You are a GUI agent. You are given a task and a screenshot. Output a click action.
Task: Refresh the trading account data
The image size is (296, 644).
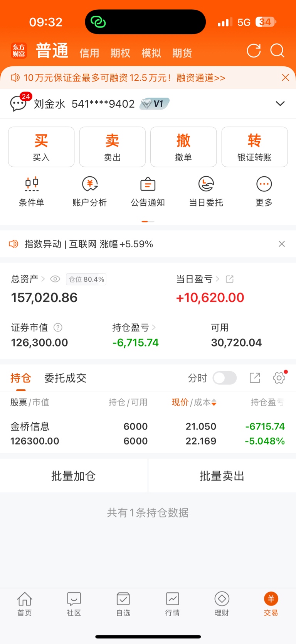[254, 51]
